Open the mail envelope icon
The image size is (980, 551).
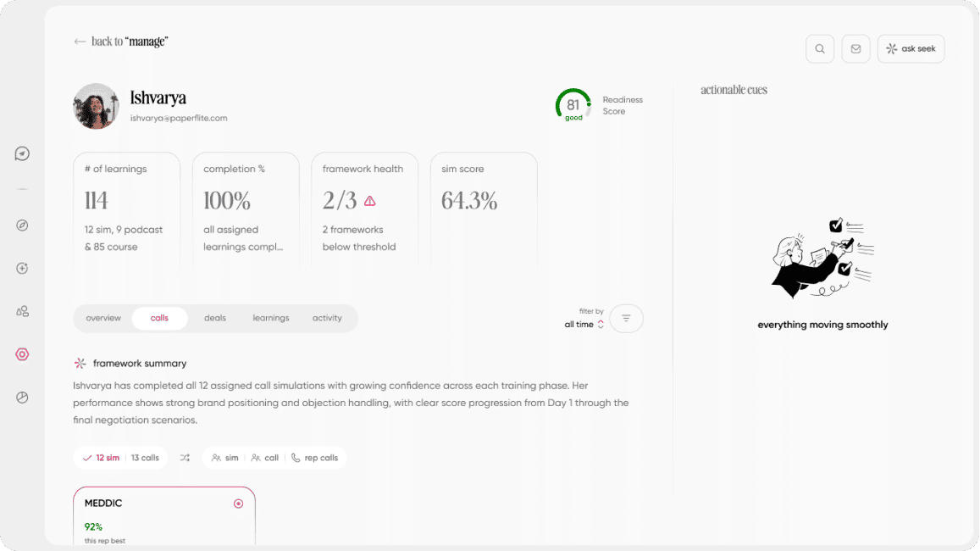tap(855, 49)
